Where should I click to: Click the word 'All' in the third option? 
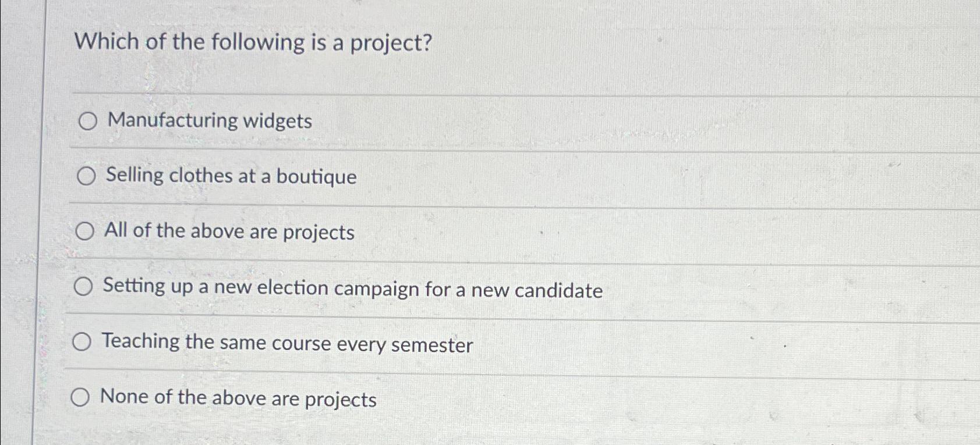[116, 230]
